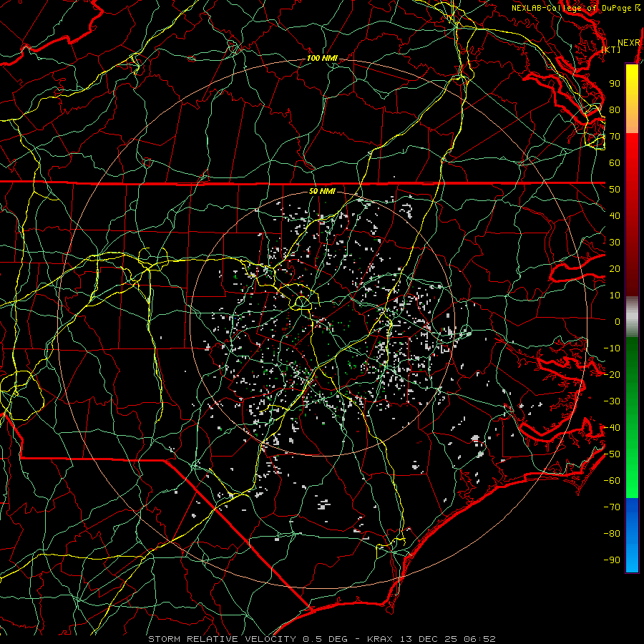Click the 40 knot label on the scale
The width and height of the screenshot is (644, 644).
(615, 215)
